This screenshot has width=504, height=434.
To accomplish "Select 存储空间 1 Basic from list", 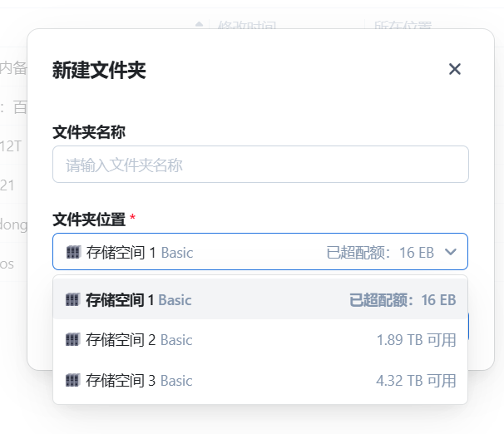I will [x=260, y=299].
